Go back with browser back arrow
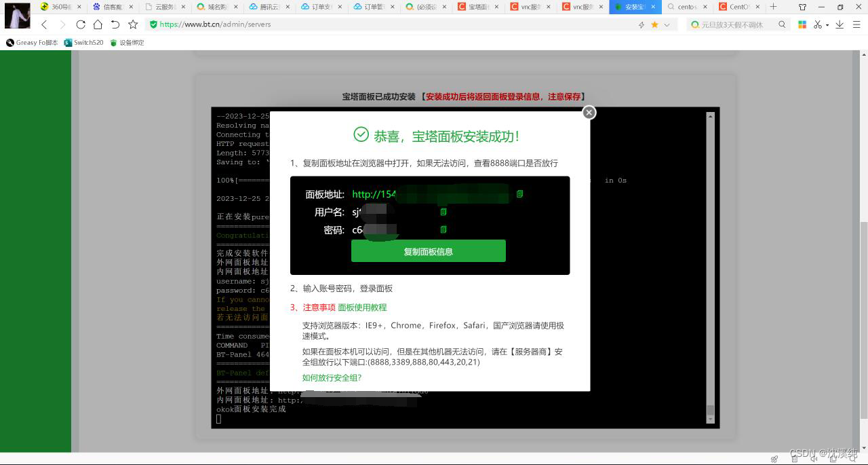The image size is (868, 465). click(x=44, y=24)
